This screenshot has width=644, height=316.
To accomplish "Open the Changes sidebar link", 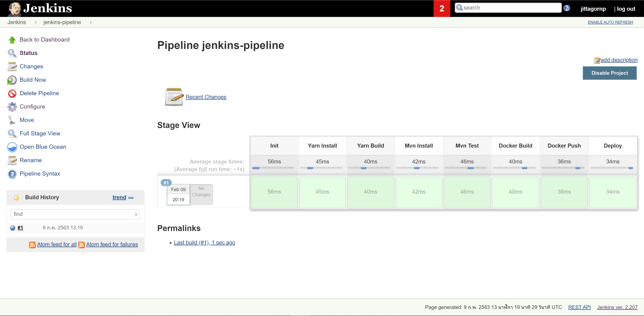I will pyautogui.click(x=31, y=67).
